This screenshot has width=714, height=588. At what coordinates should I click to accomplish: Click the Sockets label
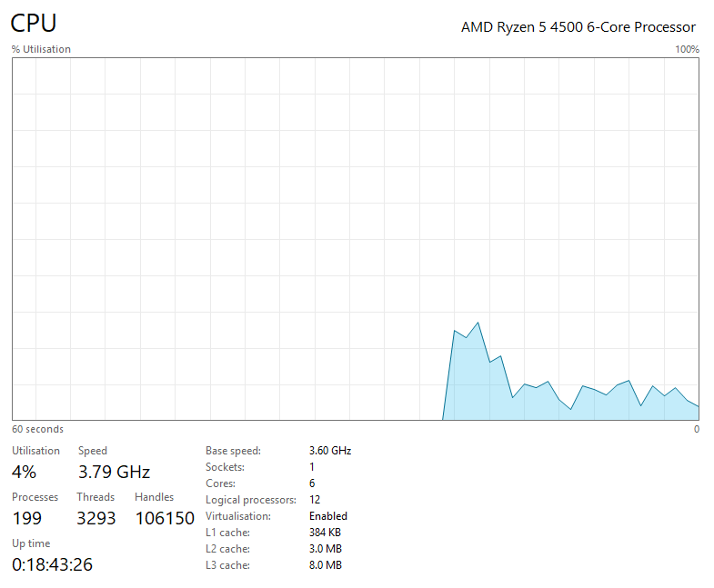click(226, 467)
